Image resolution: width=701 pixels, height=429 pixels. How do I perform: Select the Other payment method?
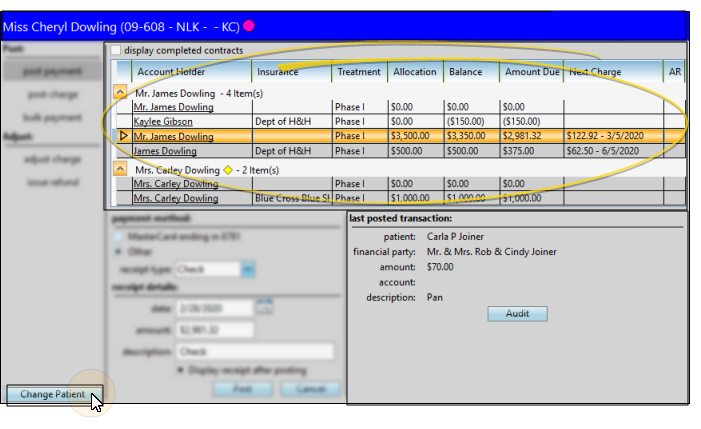[x=119, y=251]
